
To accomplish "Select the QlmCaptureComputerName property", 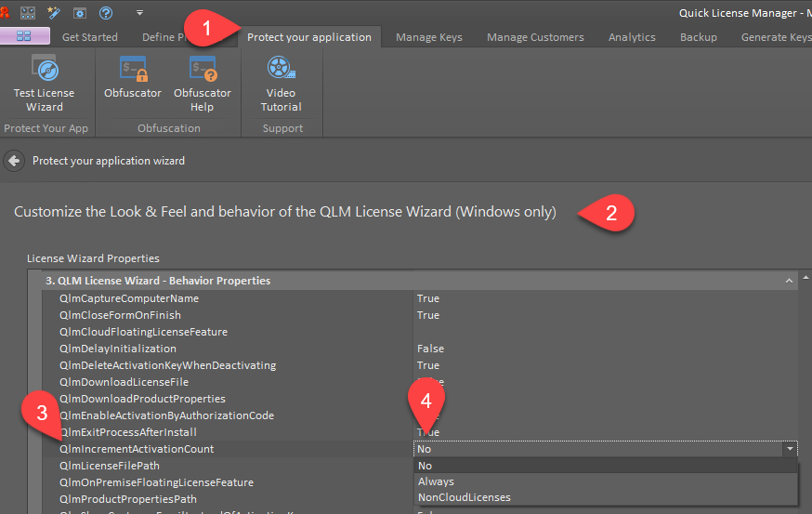I will tap(129, 298).
